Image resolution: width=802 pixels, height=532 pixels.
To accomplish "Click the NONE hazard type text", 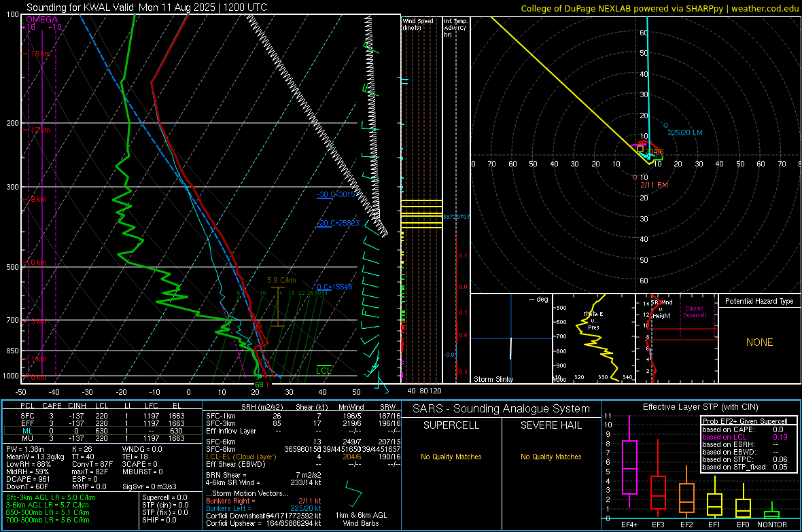I will pos(759,342).
